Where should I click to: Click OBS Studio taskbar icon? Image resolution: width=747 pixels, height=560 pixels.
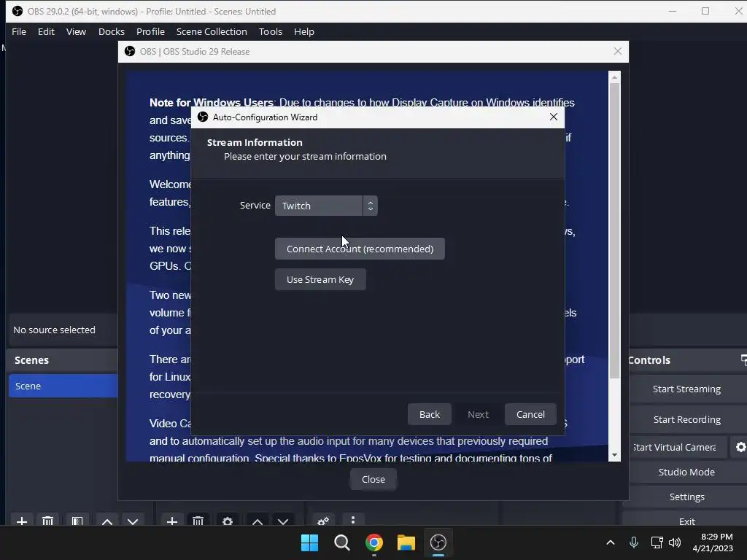coord(438,542)
